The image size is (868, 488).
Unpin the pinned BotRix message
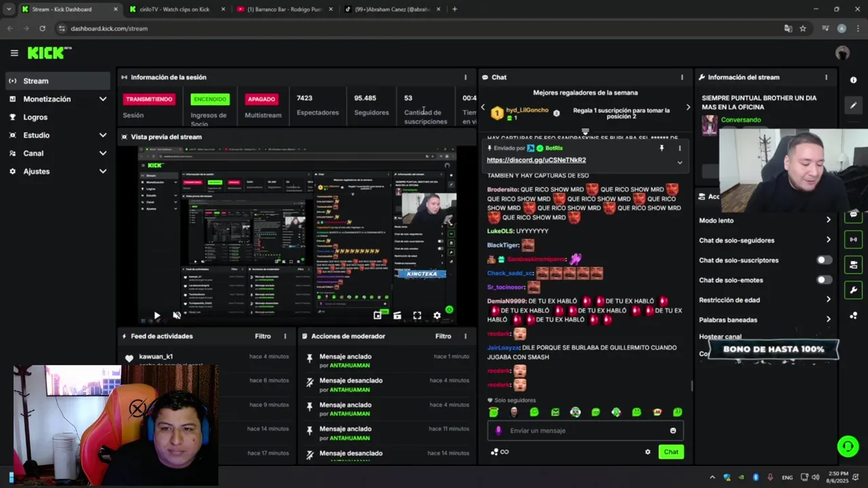click(662, 148)
